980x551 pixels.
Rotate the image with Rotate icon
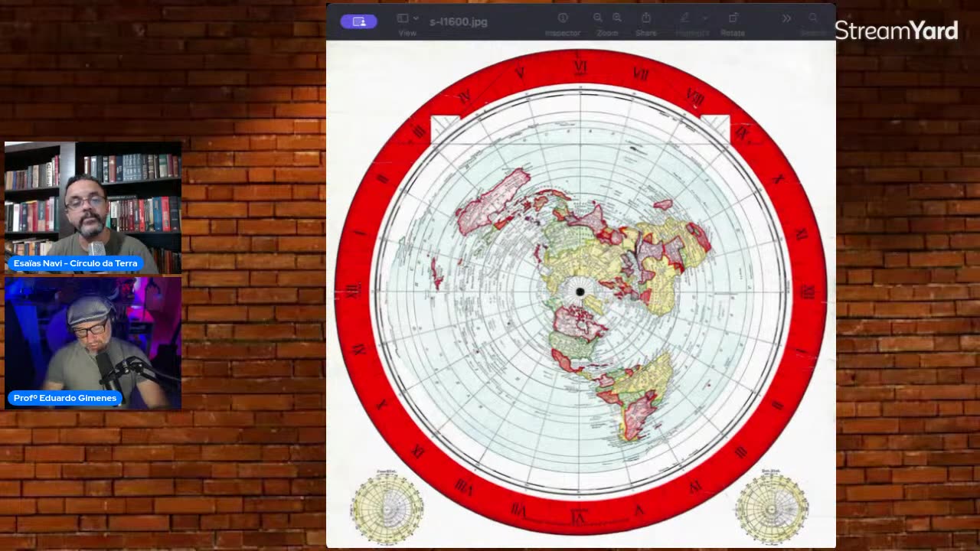click(x=733, y=18)
